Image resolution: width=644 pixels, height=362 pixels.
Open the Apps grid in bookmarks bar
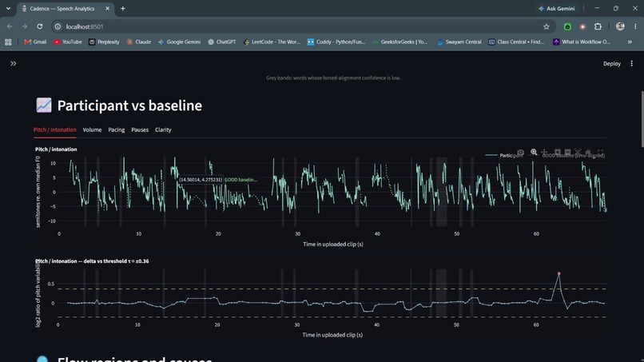pyautogui.click(x=8, y=42)
